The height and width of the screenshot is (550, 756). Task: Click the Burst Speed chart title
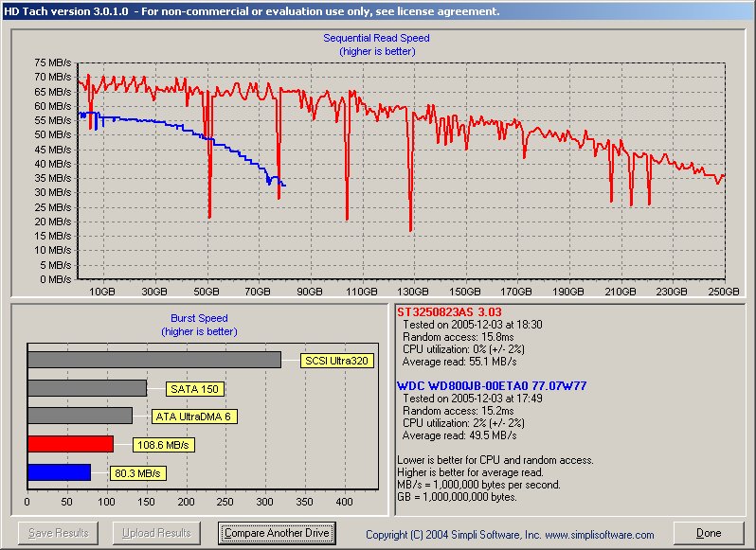point(199,318)
